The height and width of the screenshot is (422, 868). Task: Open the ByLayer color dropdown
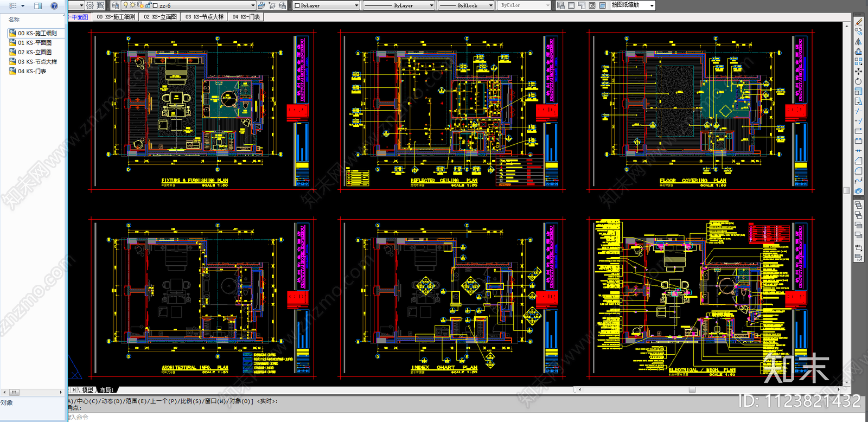(356, 5)
